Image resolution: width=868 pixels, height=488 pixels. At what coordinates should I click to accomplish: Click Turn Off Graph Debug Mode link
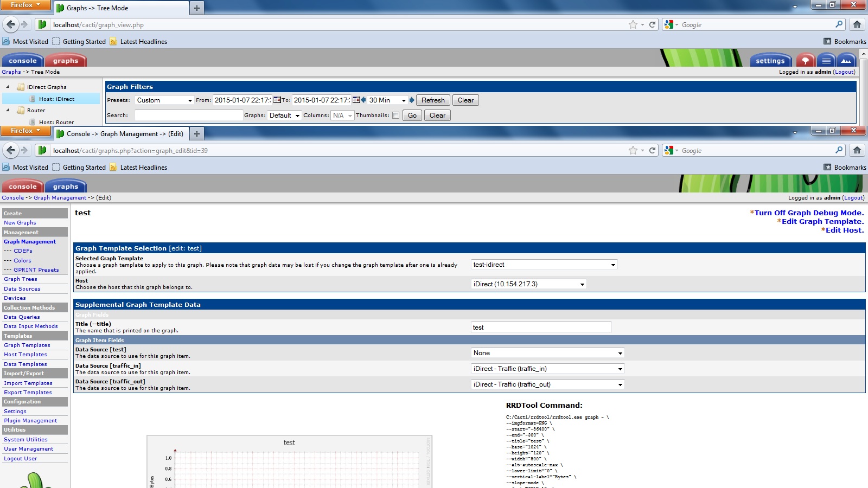click(x=809, y=213)
